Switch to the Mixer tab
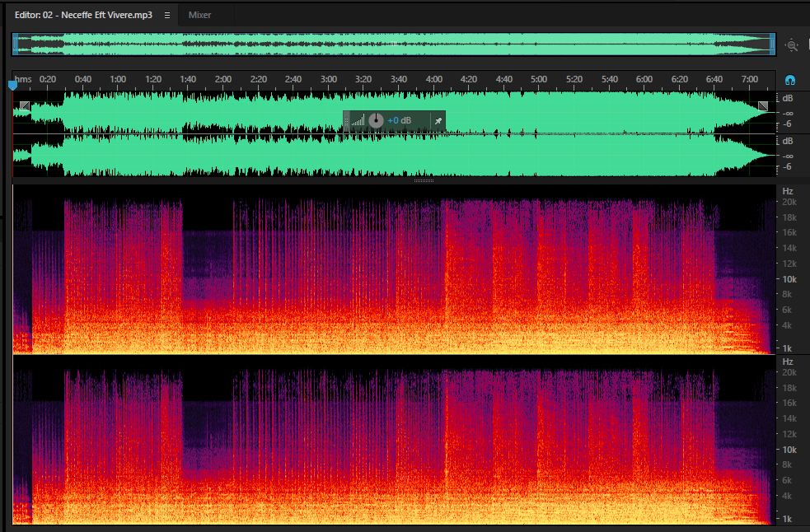810x532 pixels. click(x=199, y=15)
